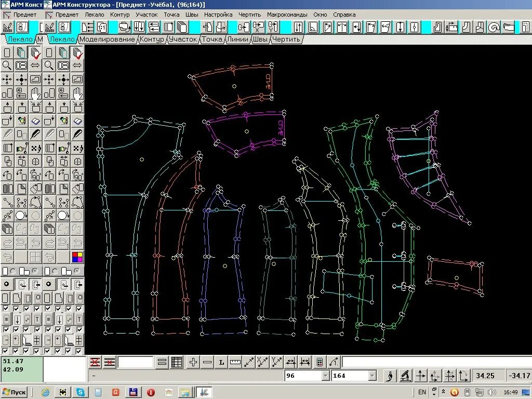This screenshot has height=399, width=532.
Task: Select the X-distance measurement icon
Action: point(262,362)
